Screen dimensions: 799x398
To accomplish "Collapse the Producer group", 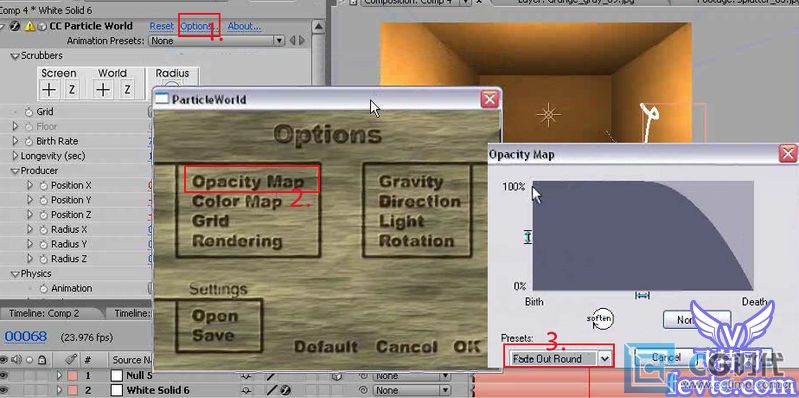I will tap(15, 171).
